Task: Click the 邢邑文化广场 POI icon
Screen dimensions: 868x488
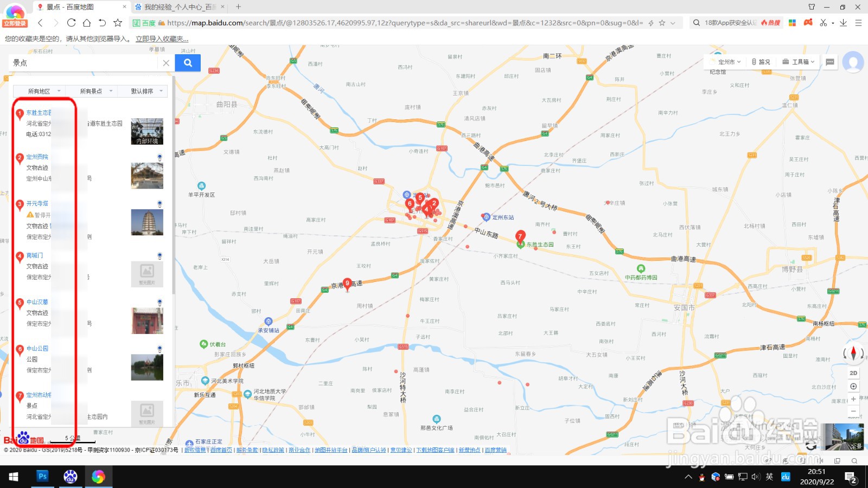Action: pyautogui.click(x=437, y=419)
